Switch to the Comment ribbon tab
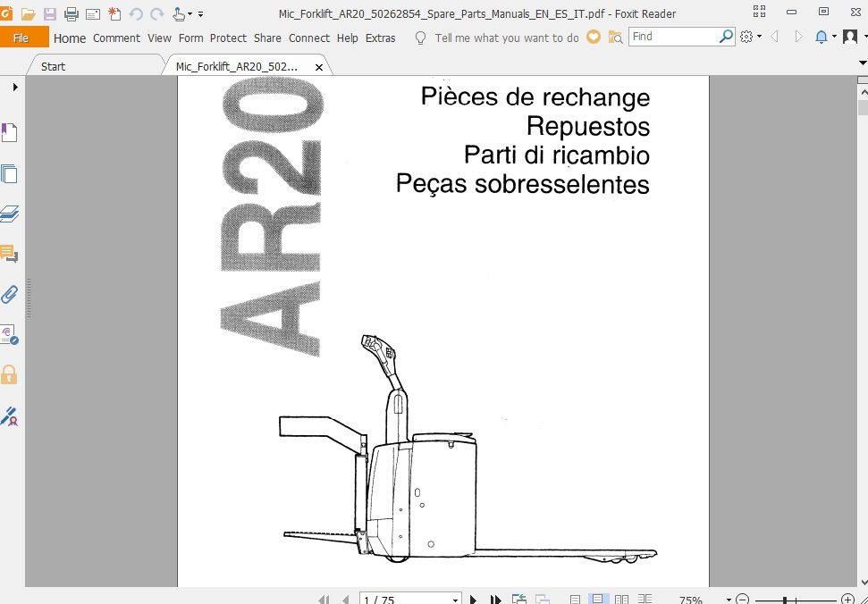Image resolution: width=868 pixels, height=604 pixels. coord(116,38)
